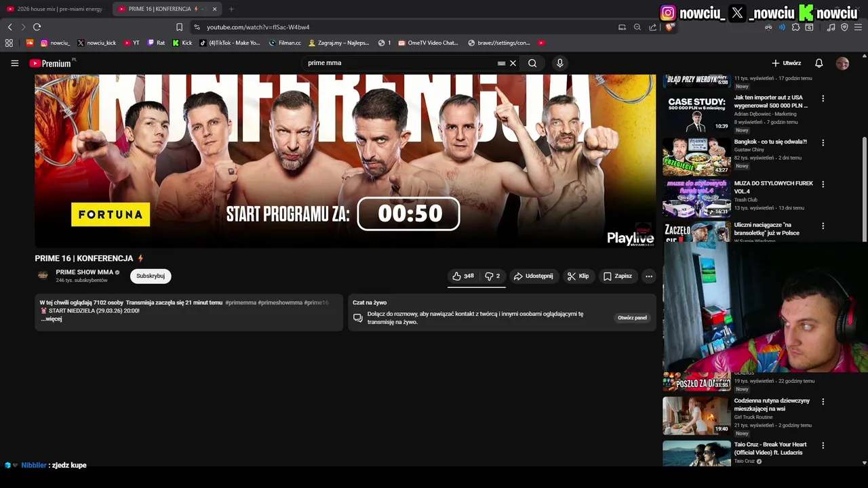Open the YouTube guide hamburger menu
The image size is (868, 488).
pyautogui.click(x=14, y=63)
